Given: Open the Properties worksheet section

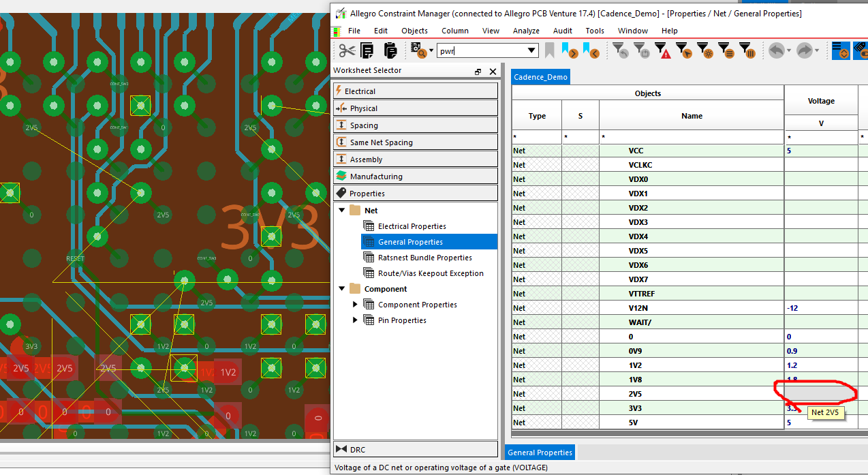Looking at the screenshot, I should [416, 193].
